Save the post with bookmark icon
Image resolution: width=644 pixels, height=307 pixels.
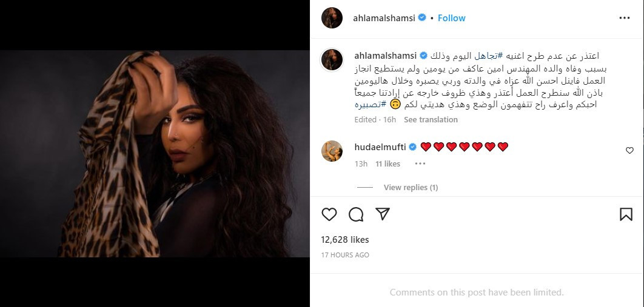(626, 214)
